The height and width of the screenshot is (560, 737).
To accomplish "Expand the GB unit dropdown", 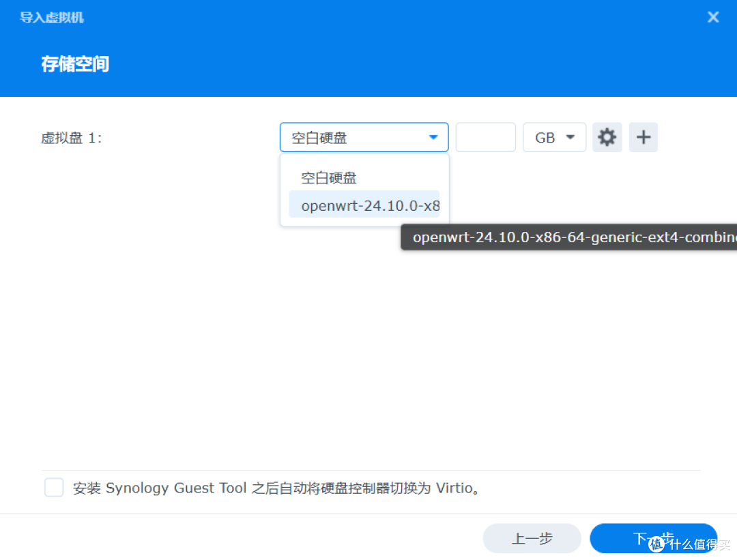I will (x=554, y=137).
